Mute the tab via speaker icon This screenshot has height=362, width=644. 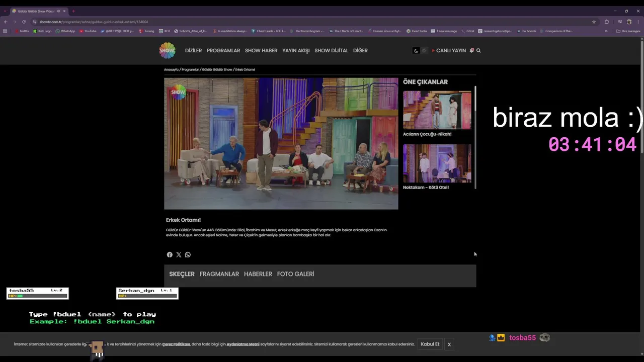(x=58, y=11)
